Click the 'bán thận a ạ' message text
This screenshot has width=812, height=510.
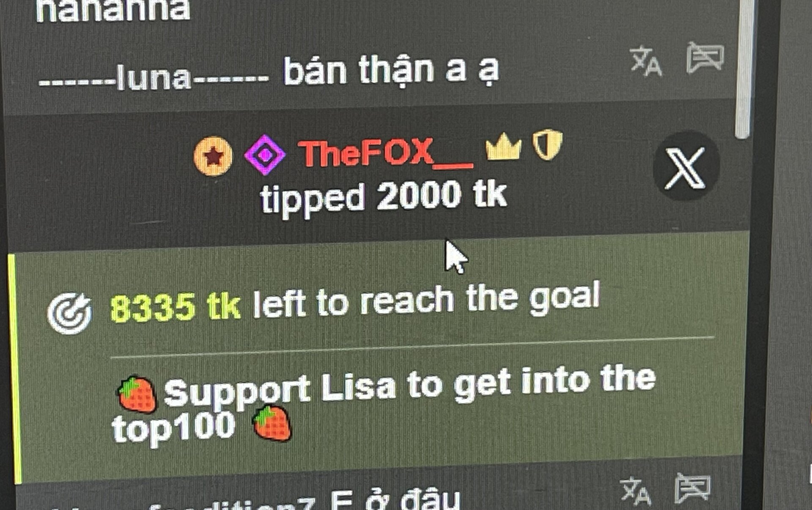point(391,71)
